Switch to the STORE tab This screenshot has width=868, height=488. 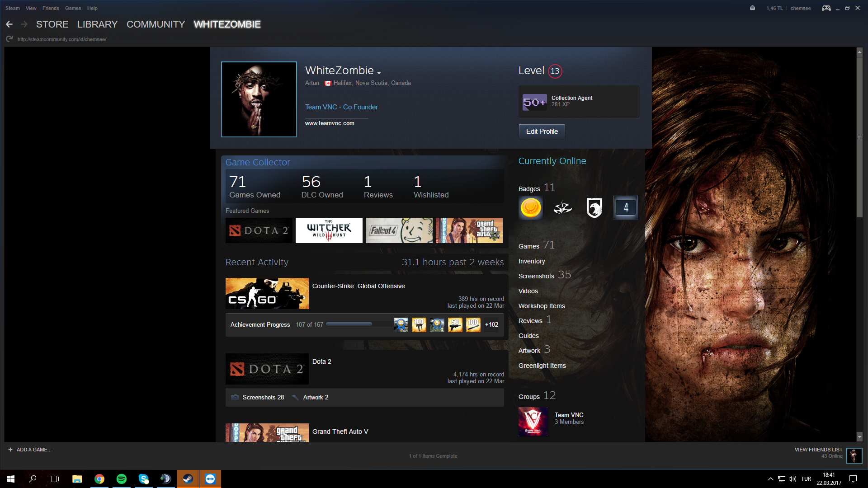(x=52, y=24)
